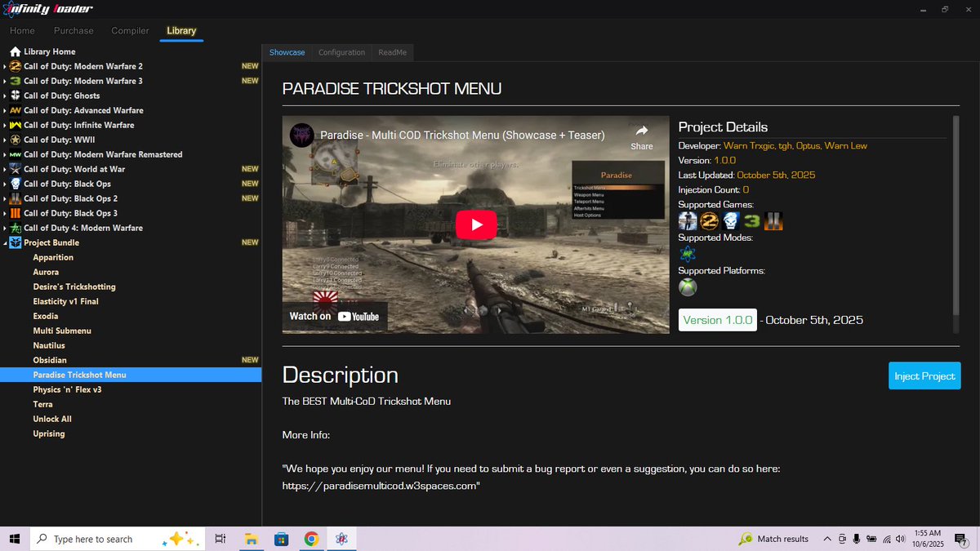Expand Call of Duty: Infinite Warfare tree node
980x551 pixels.
tap(5, 125)
